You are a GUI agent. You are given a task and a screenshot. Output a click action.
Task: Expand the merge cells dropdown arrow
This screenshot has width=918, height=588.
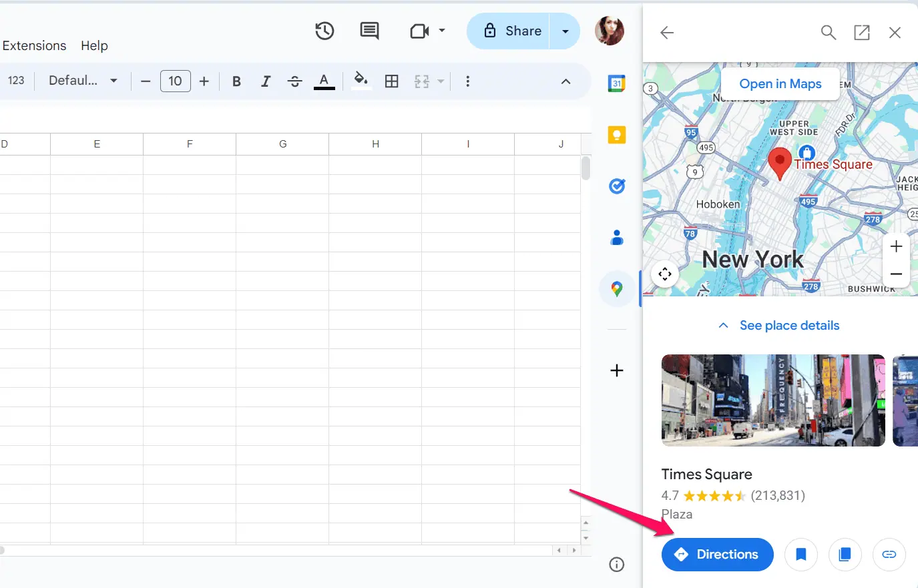(441, 81)
